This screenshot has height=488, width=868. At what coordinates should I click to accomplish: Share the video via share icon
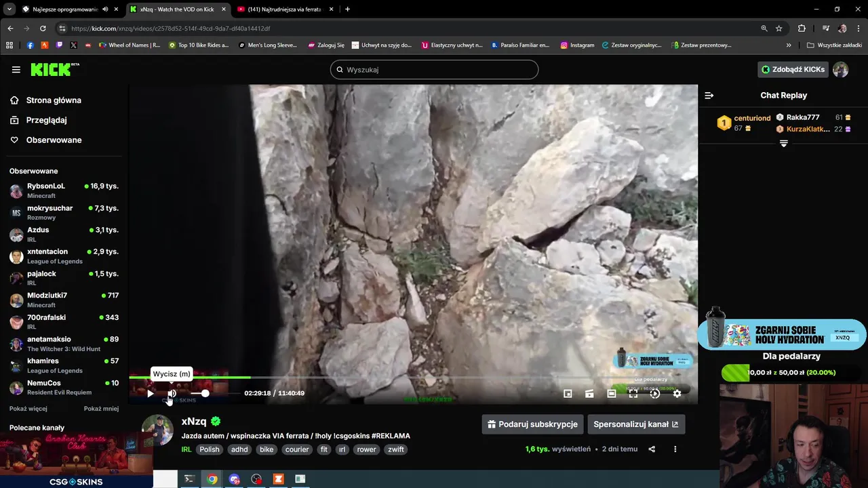pyautogui.click(x=652, y=449)
